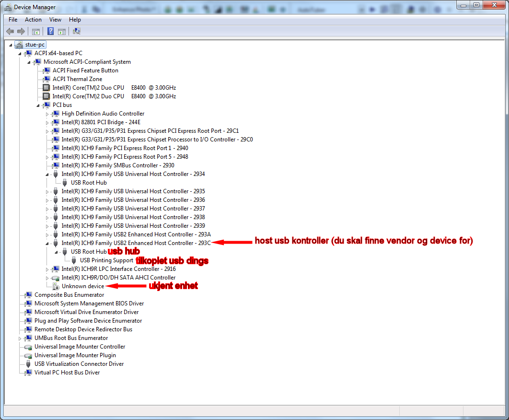
Task: Minimize the Device Manager window
Action: pos(463,5)
